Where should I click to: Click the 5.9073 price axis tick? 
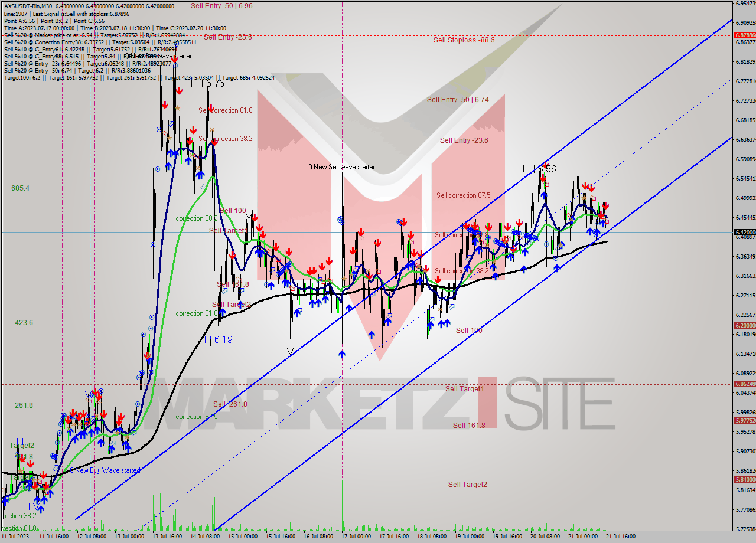click(745, 451)
